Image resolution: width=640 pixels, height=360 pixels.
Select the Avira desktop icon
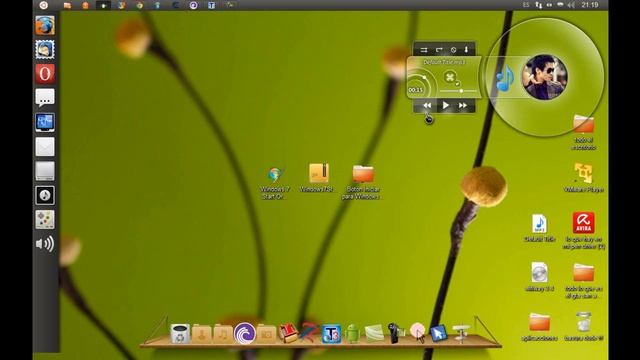point(584,231)
